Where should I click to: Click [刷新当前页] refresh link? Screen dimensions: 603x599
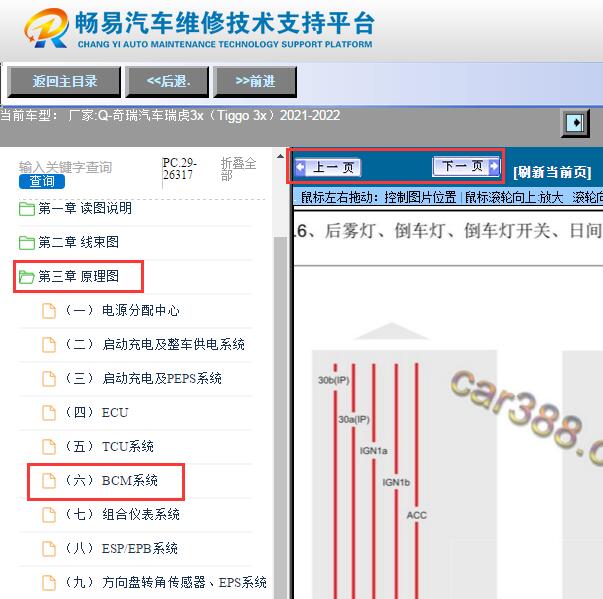(552, 172)
